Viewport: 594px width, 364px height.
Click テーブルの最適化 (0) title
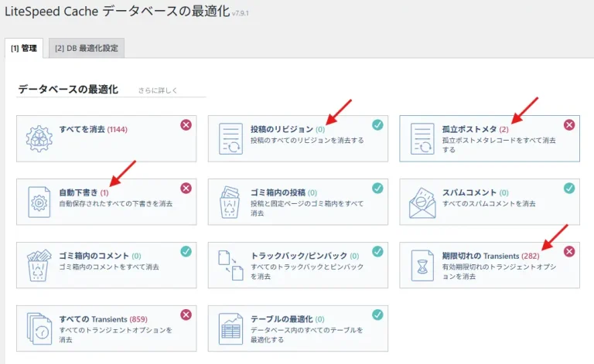[x=288, y=319]
